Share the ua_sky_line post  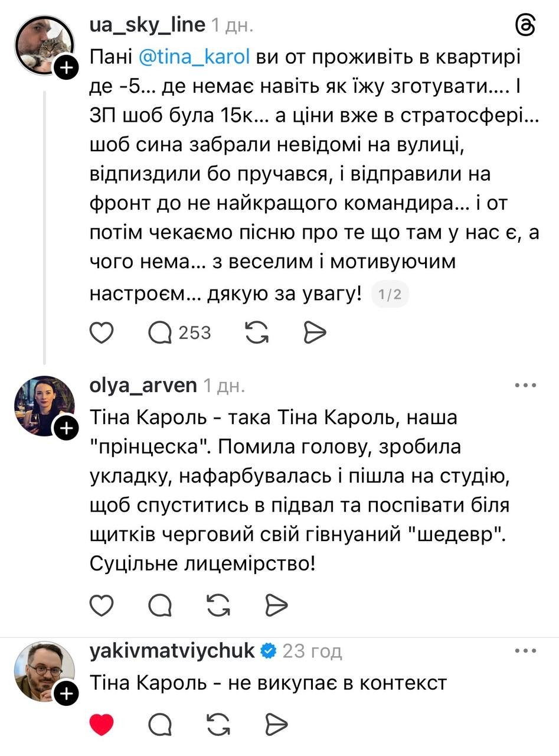314,333
